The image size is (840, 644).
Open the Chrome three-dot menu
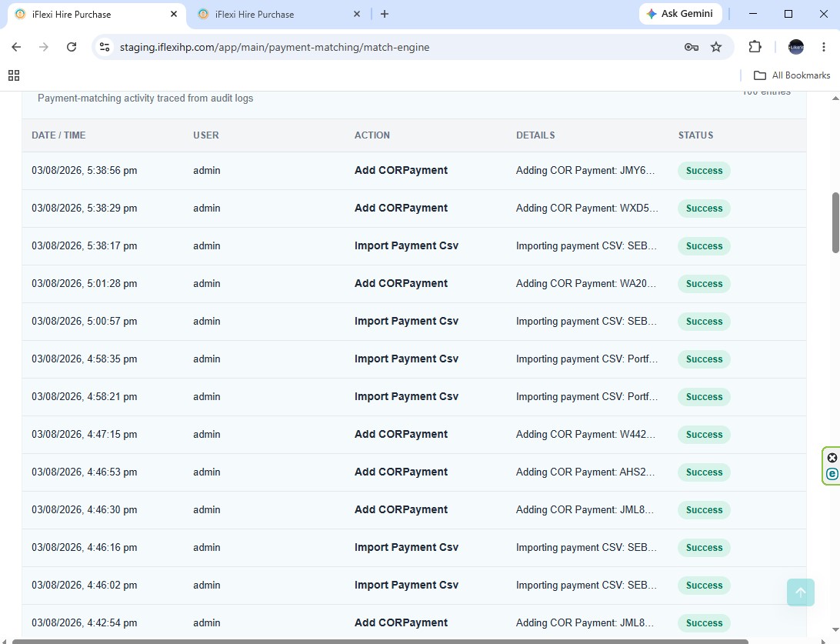point(823,47)
